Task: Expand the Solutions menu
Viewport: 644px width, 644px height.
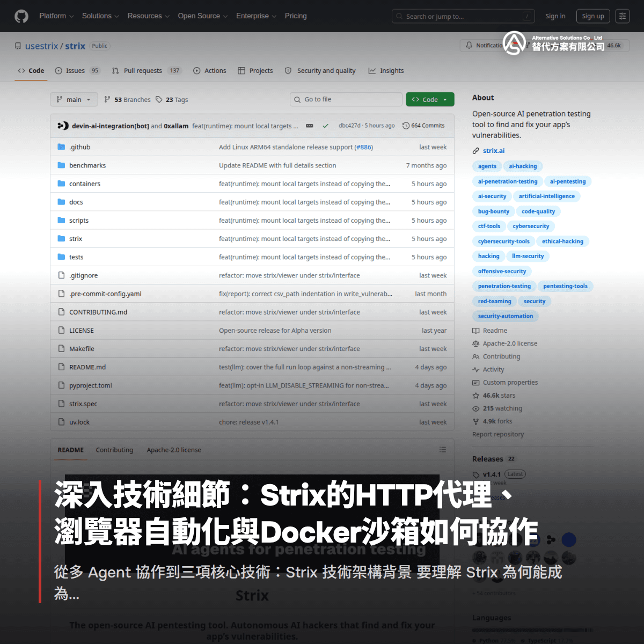Action: click(100, 16)
